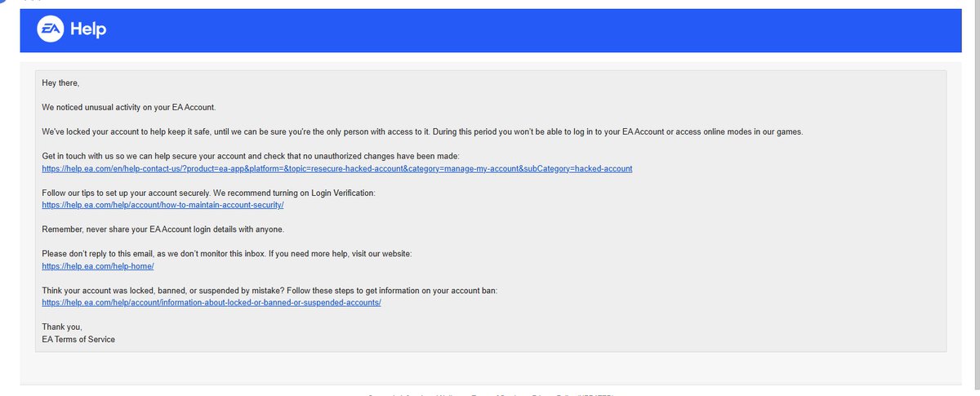Click the "Please don't reply to this email" line
The image size is (980, 396).
227,254
